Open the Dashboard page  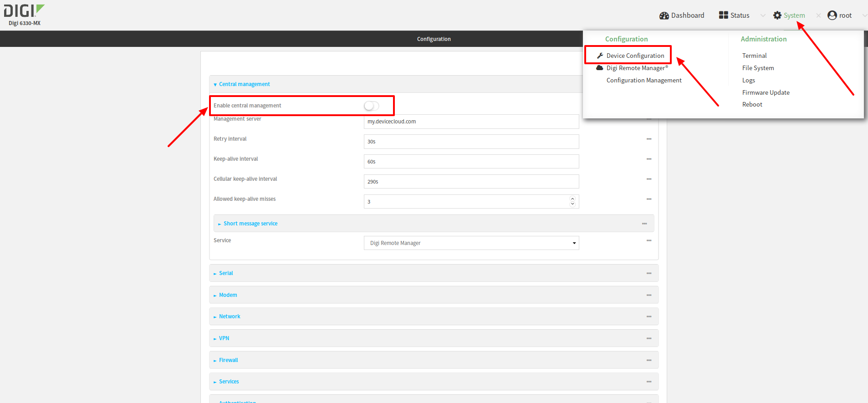click(x=682, y=15)
